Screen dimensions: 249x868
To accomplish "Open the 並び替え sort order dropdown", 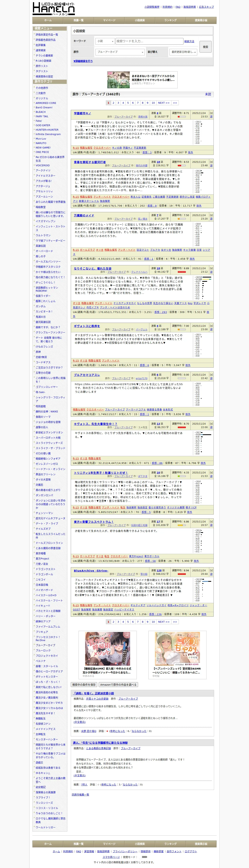I will (183, 52).
